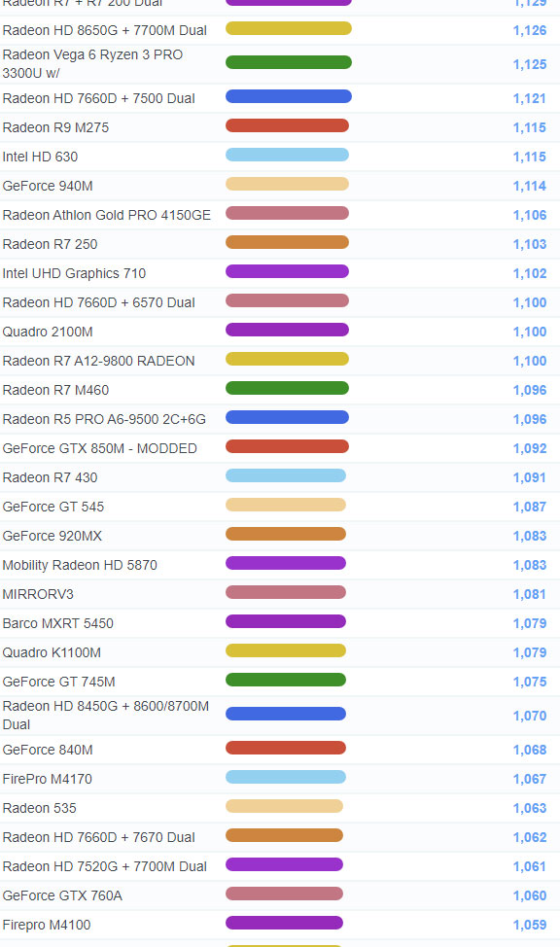Open the Barco MXRT 5450 entry
Image resolution: width=560 pixels, height=947 pixels.
(58, 623)
